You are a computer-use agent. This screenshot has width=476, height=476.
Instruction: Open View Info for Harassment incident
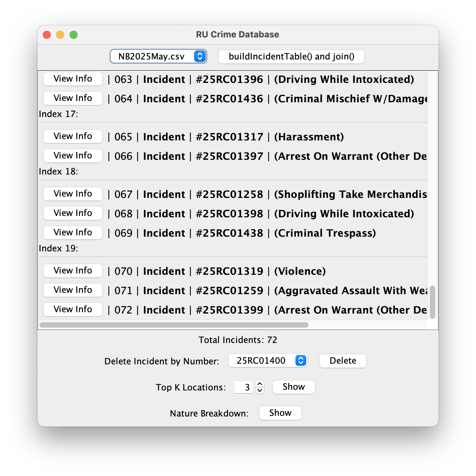pyautogui.click(x=73, y=136)
